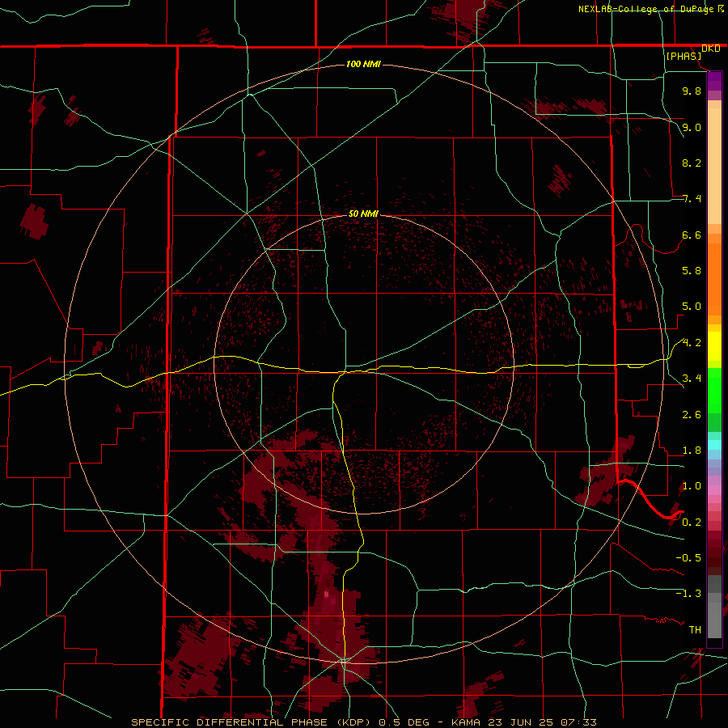Viewport: 728px width, 728px height.
Task: Click the 23 JUN 25 date in the caption
Action: coord(521,722)
